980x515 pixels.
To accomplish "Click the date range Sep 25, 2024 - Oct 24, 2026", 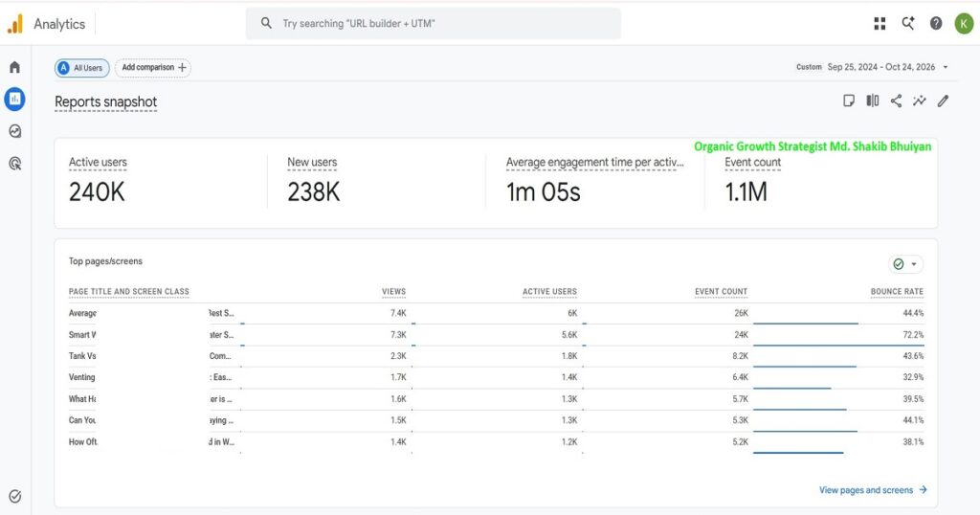I will click(881, 67).
